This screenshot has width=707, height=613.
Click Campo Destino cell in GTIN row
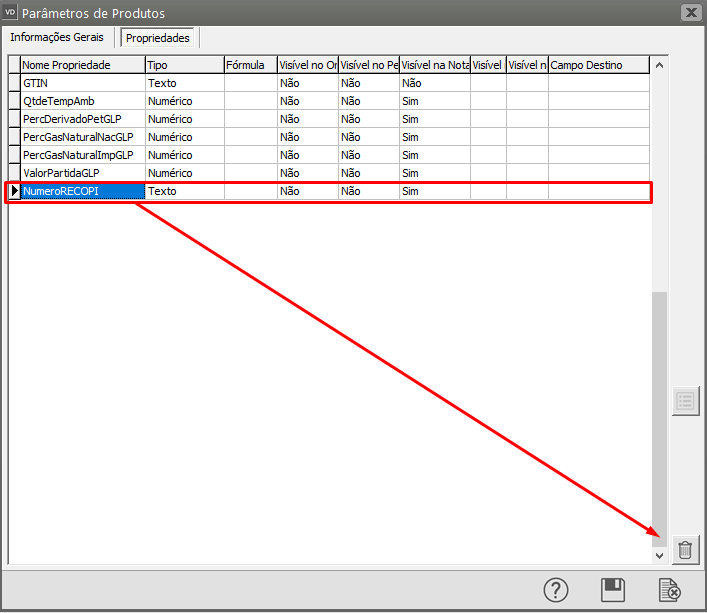[x=599, y=83]
